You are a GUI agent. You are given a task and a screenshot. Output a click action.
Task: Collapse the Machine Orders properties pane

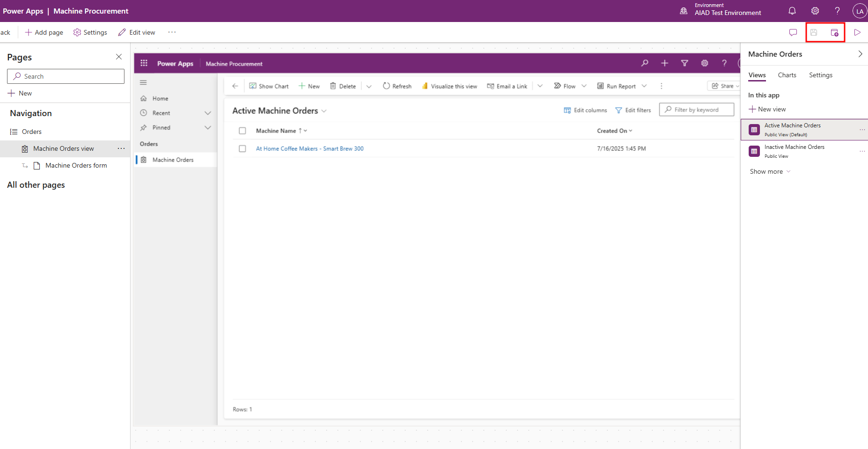coord(860,54)
